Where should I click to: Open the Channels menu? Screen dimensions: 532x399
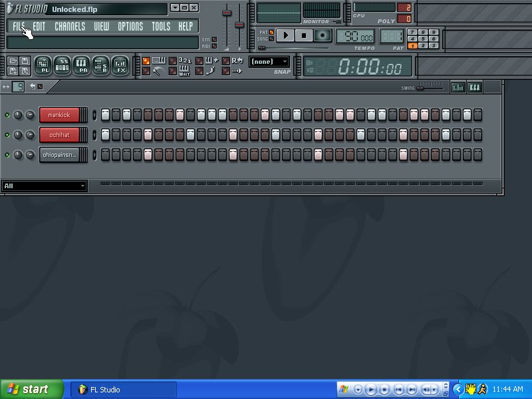(x=70, y=26)
